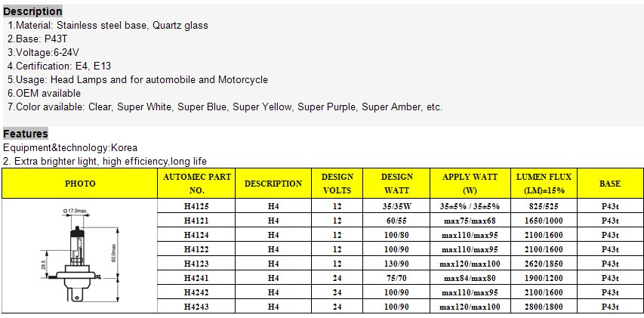Click the AUTOMEC PART NO. column header
The image size is (644, 318).
point(197,184)
